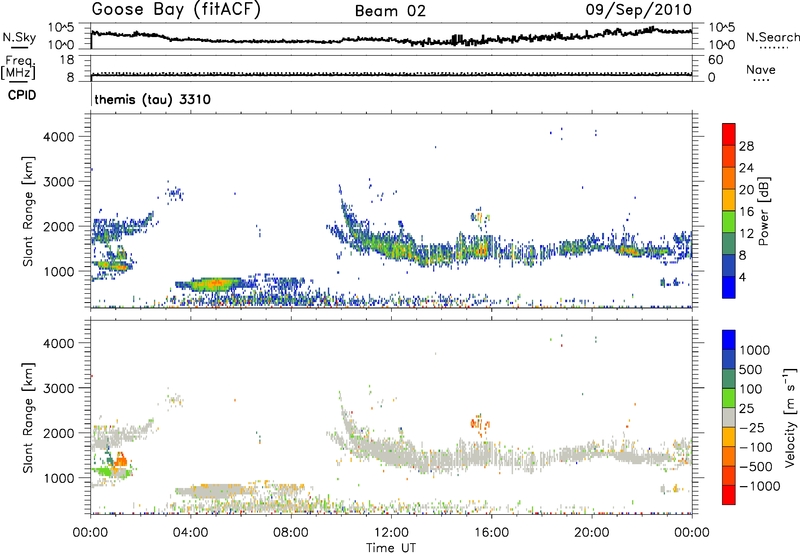Select the themis (tau) 3310 text
Image resolution: width=800 pixels, height=554 pixels.
[153, 99]
